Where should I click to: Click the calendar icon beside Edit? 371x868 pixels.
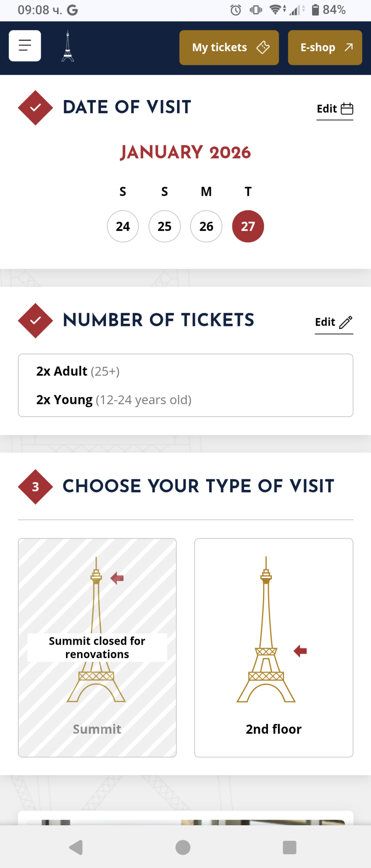[x=347, y=109]
